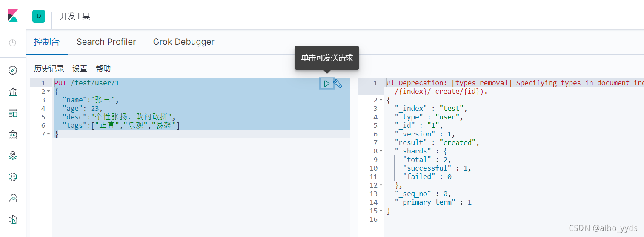This screenshot has width=644, height=237.
Task: Open Visualize chart icon in sidebar
Action: click(13, 92)
